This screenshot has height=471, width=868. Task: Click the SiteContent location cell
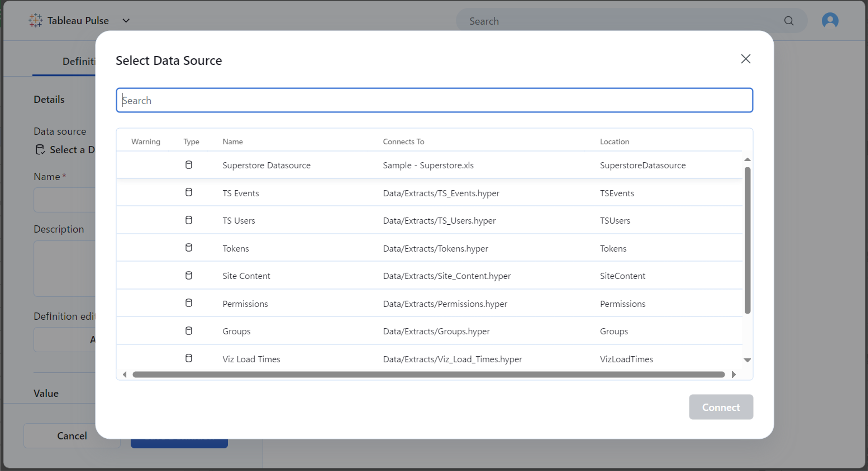pos(622,276)
